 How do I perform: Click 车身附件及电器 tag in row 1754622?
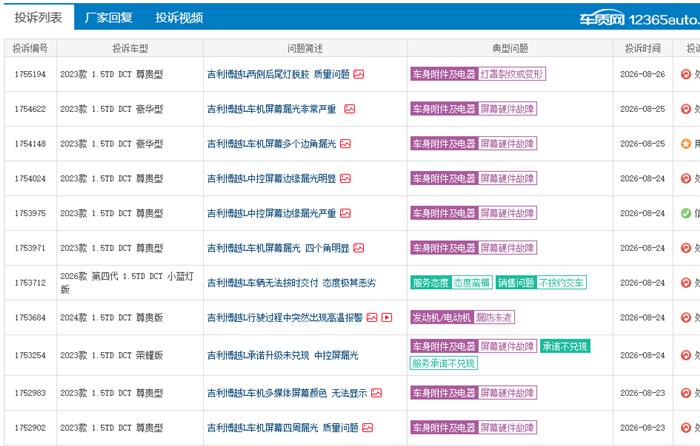click(444, 109)
